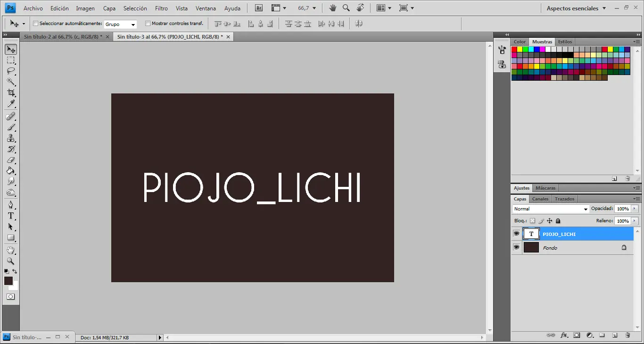The image size is (644, 344).
Task: Hide the Fondo layer
Action: click(516, 247)
